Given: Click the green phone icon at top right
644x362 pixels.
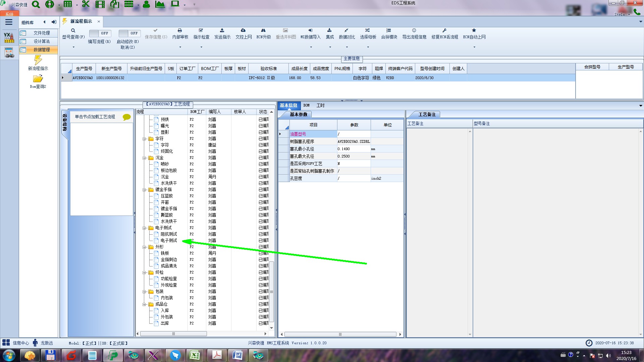Looking at the screenshot, I should 637,12.
